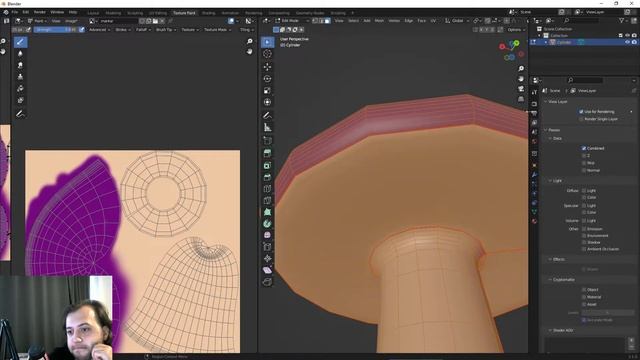Activate the Rip Region tool
This screenshot has height=360, width=640.
coord(267,282)
